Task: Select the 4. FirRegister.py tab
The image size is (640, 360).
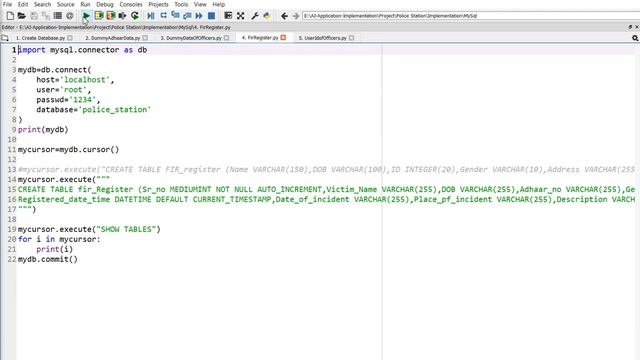Action: (x=260, y=38)
